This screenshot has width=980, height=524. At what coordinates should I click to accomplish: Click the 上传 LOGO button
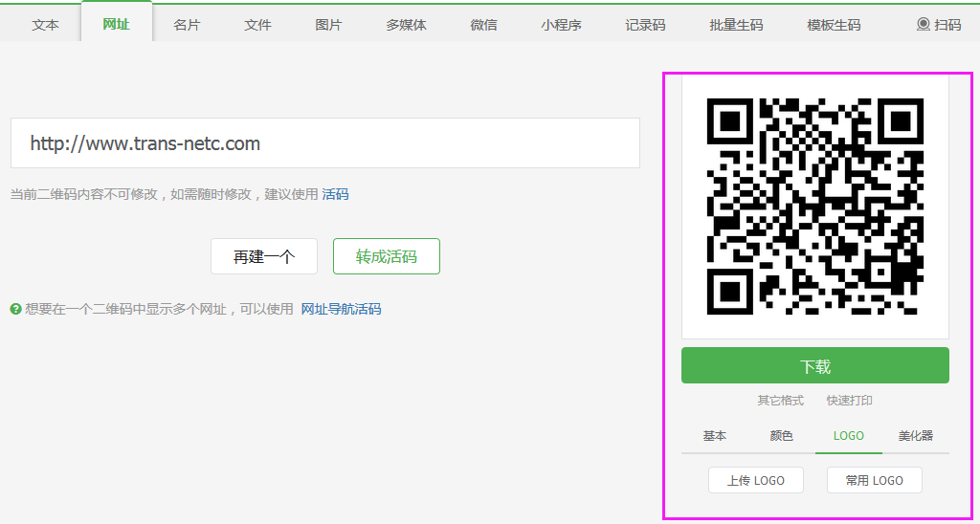tap(755, 480)
